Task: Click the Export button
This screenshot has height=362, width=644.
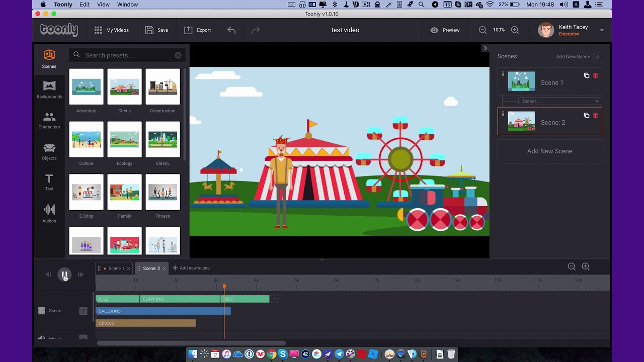Action: point(197,30)
